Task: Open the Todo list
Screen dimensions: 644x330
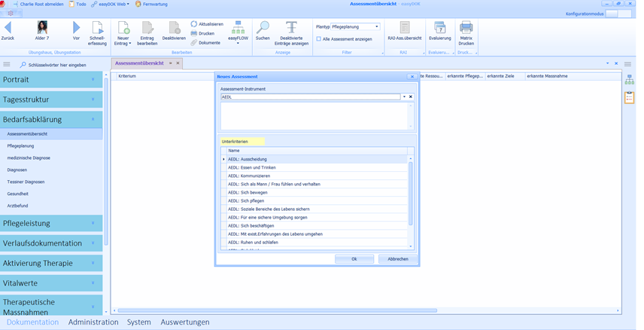Action: point(77,4)
